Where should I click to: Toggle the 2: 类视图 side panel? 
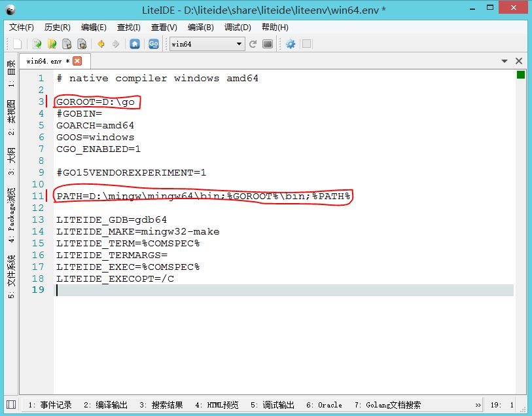(x=11, y=117)
